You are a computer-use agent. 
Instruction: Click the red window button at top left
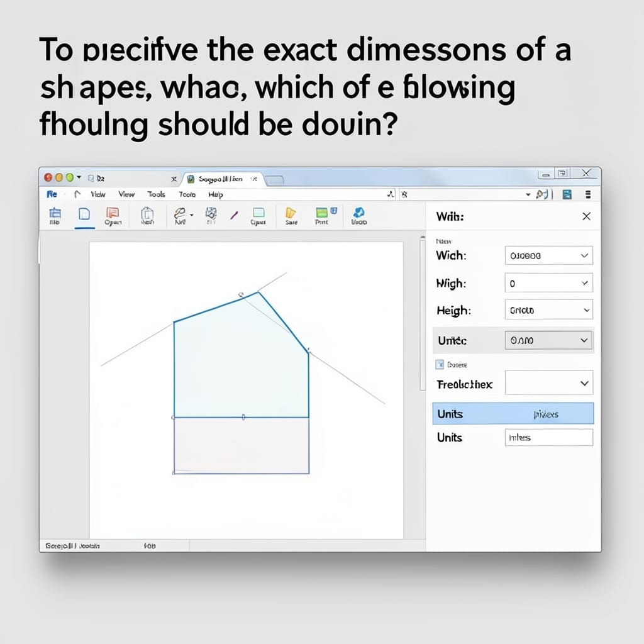(48, 177)
